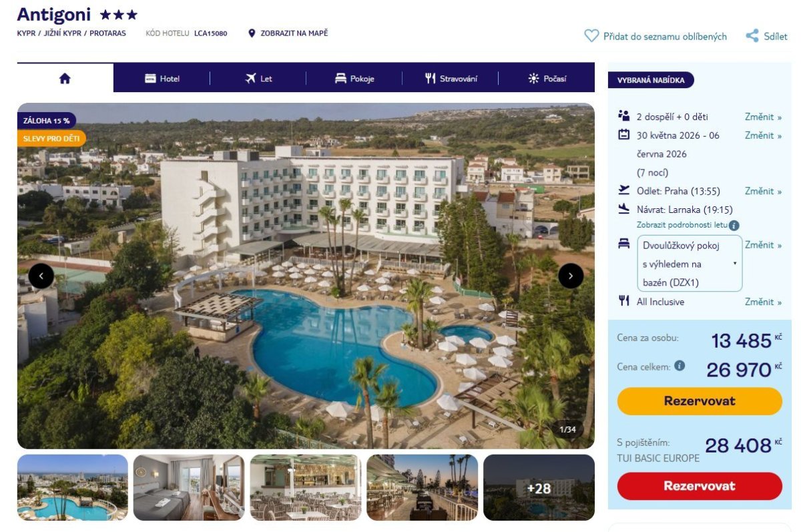Show the previous photo with the left arrow

[41, 276]
